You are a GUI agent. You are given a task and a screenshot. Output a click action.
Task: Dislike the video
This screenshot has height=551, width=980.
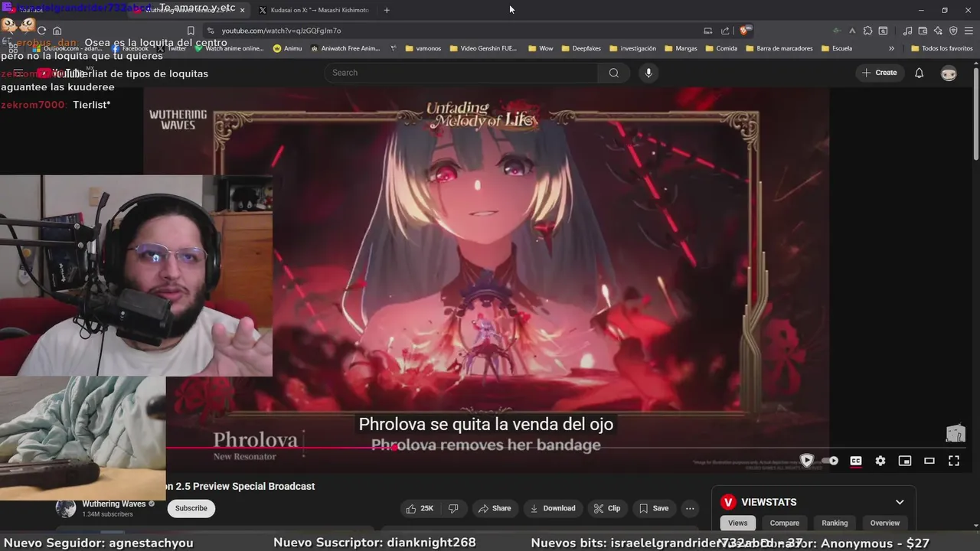pos(452,508)
